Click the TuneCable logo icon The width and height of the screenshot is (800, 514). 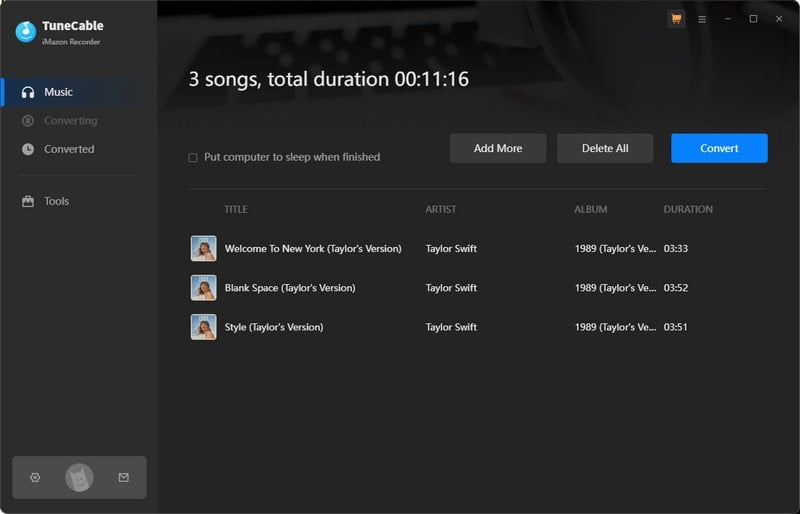26,31
